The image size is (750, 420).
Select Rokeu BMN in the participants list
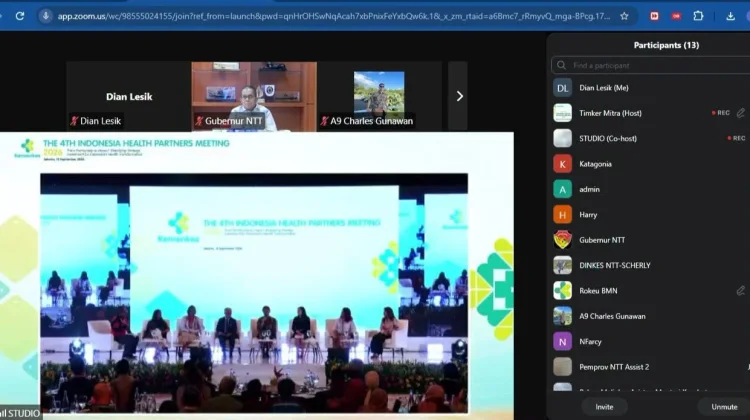pyautogui.click(x=651, y=290)
